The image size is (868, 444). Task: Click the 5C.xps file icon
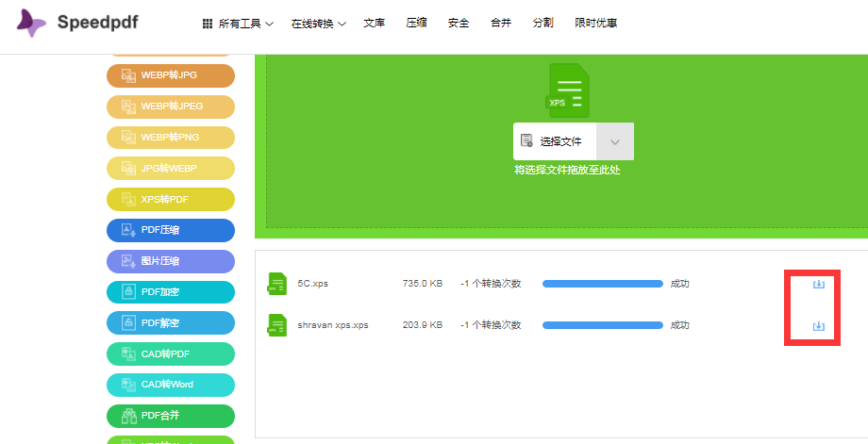point(277,284)
